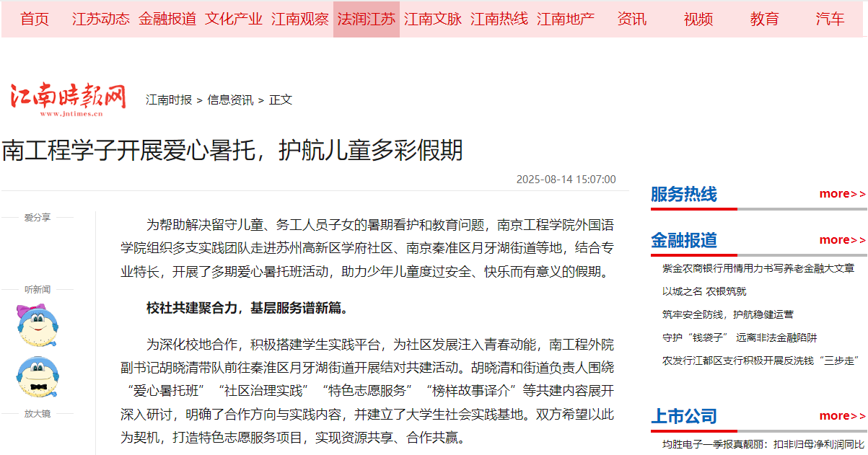The image size is (868, 455).
Task: Click the 金融报道 sidebar section heading
Action: click(x=684, y=240)
